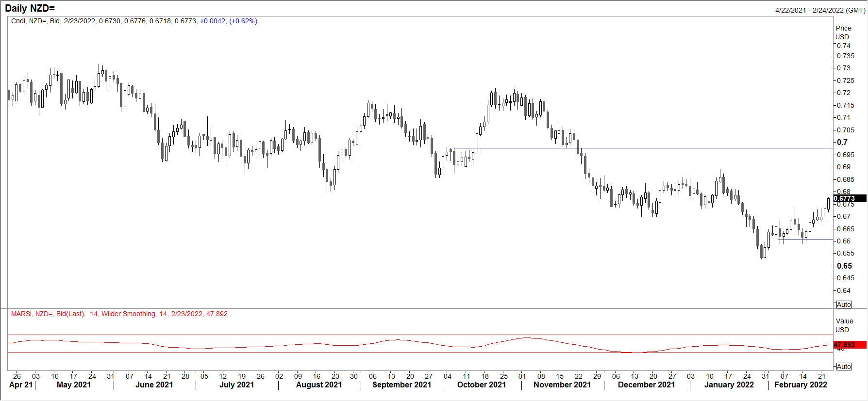Viewport: 868px width, 401px height.
Task: Click the 0.72 price axis label
Action: 844,93
